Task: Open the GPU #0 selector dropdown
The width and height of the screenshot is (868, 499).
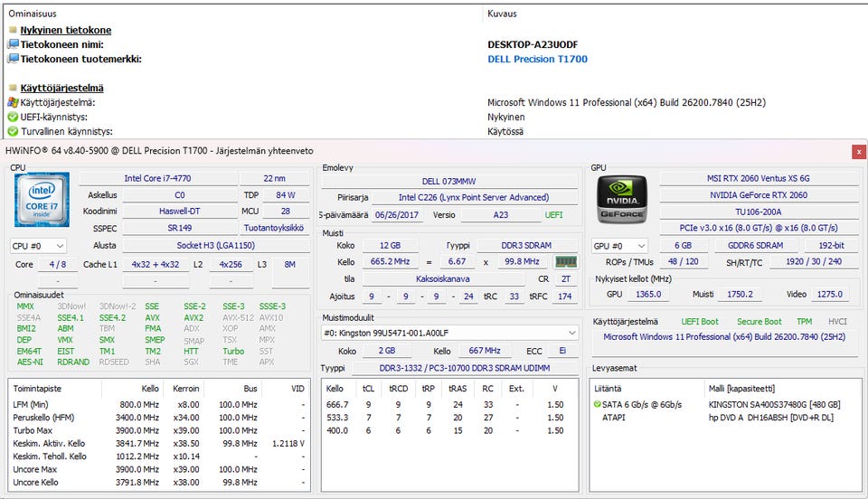Action: [619, 246]
